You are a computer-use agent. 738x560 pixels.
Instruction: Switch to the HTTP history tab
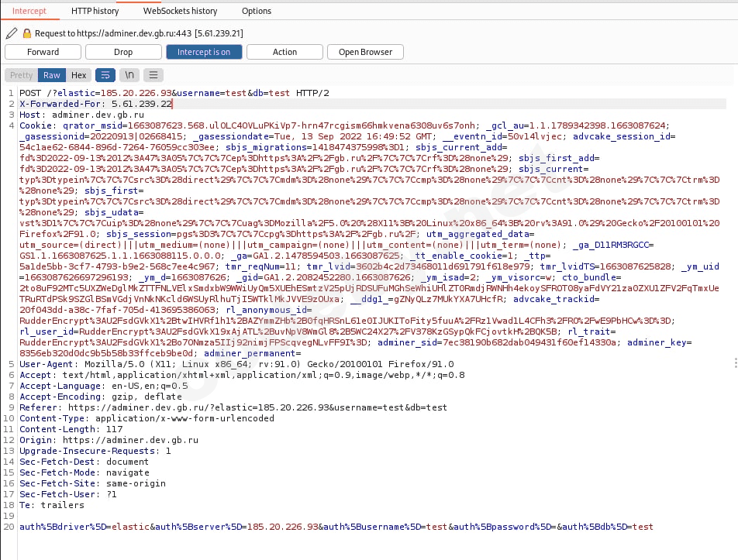coord(95,11)
